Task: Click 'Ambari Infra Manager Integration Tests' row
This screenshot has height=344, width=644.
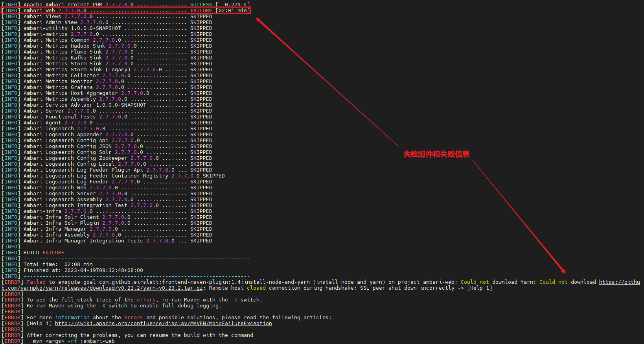Action: [107, 241]
